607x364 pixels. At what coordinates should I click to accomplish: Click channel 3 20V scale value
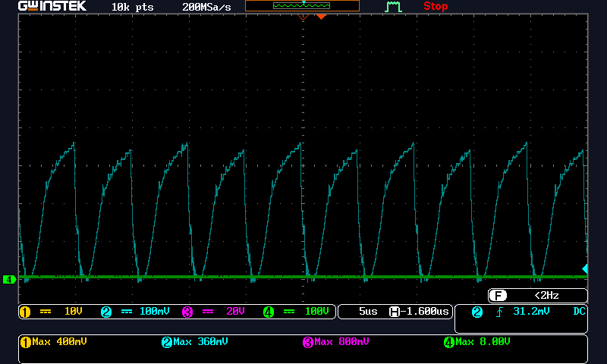click(x=235, y=311)
